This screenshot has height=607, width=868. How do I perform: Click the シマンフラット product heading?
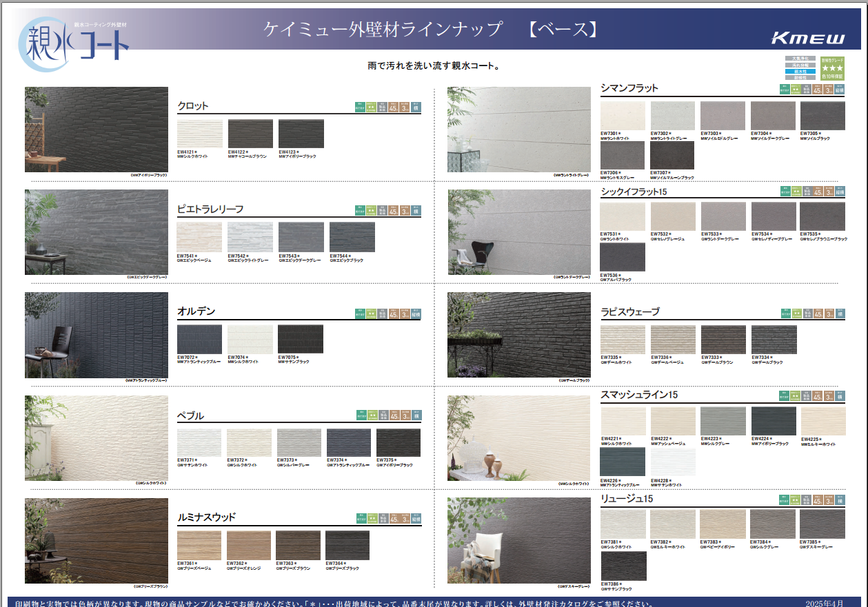629,88
